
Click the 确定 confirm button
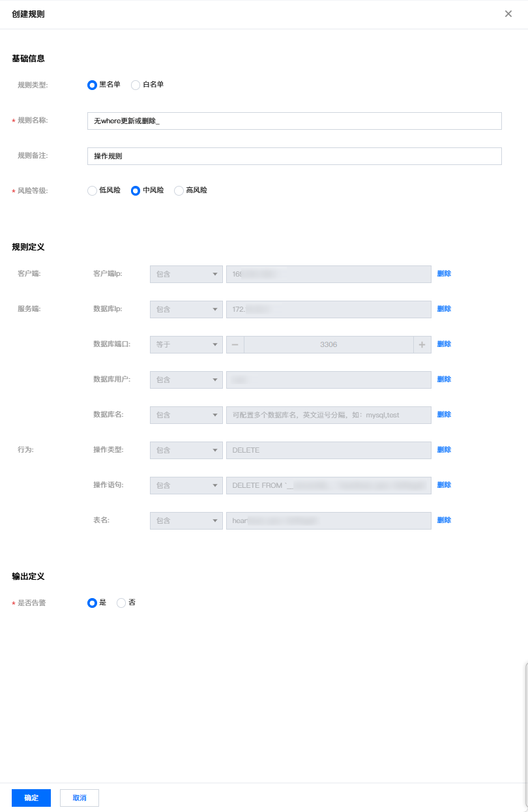click(31, 798)
